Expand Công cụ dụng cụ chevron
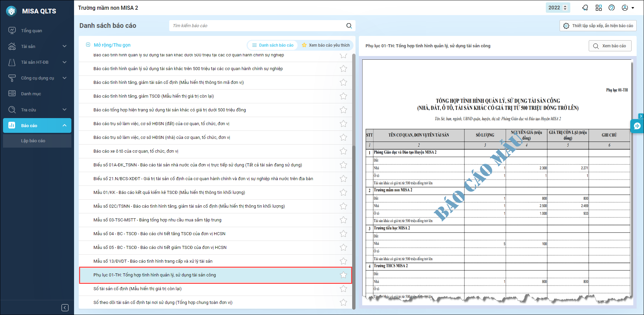The image size is (644, 315). pyautogui.click(x=65, y=78)
